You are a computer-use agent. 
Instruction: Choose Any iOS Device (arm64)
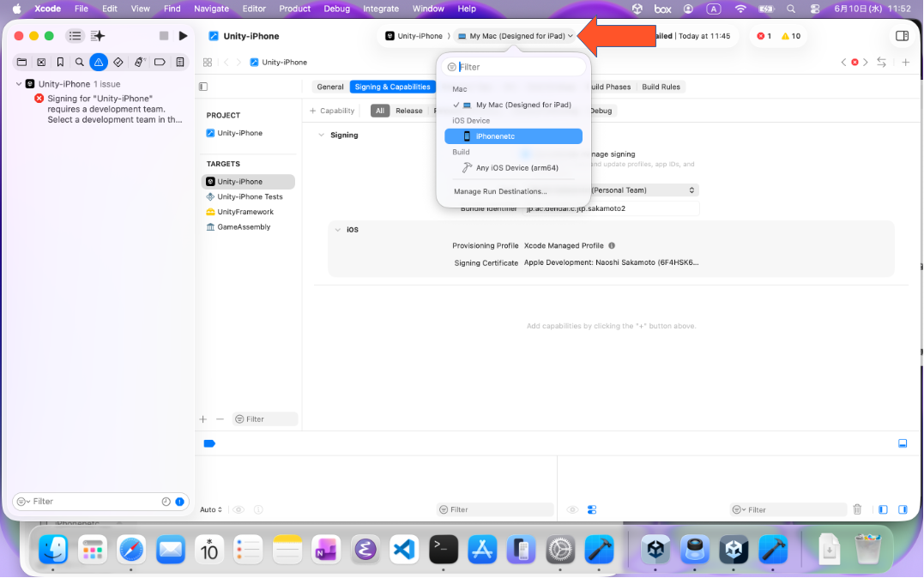(513, 168)
